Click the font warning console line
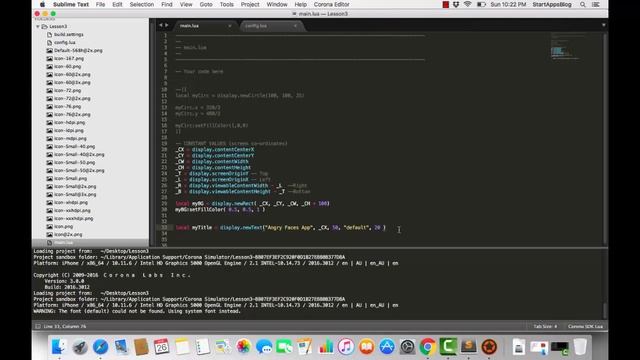The image size is (640, 360). pos(137,311)
